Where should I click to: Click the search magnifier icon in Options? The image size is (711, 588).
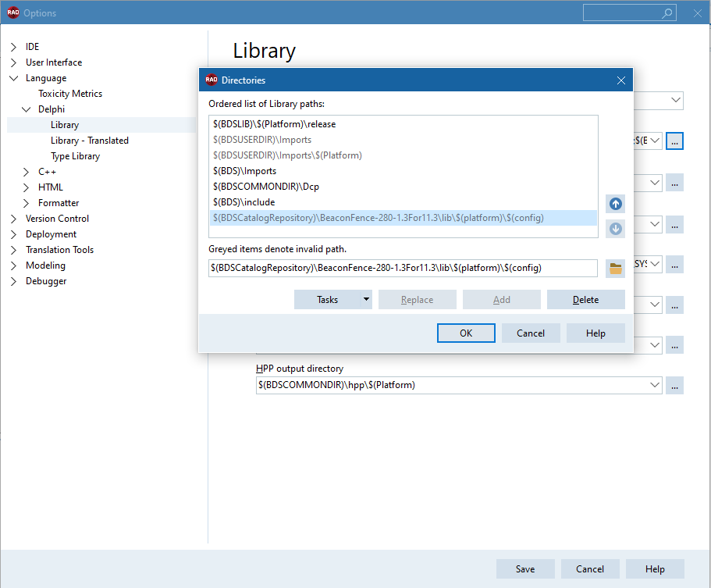point(667,13)
